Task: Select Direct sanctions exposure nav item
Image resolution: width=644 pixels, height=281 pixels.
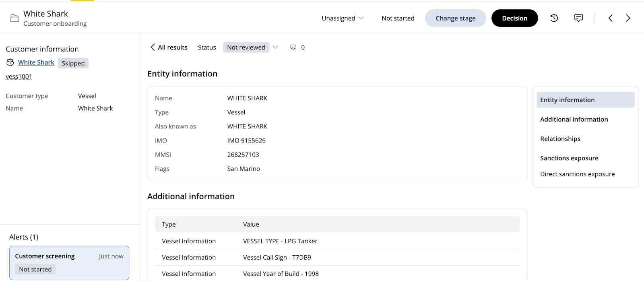Action: pos(577,174)
